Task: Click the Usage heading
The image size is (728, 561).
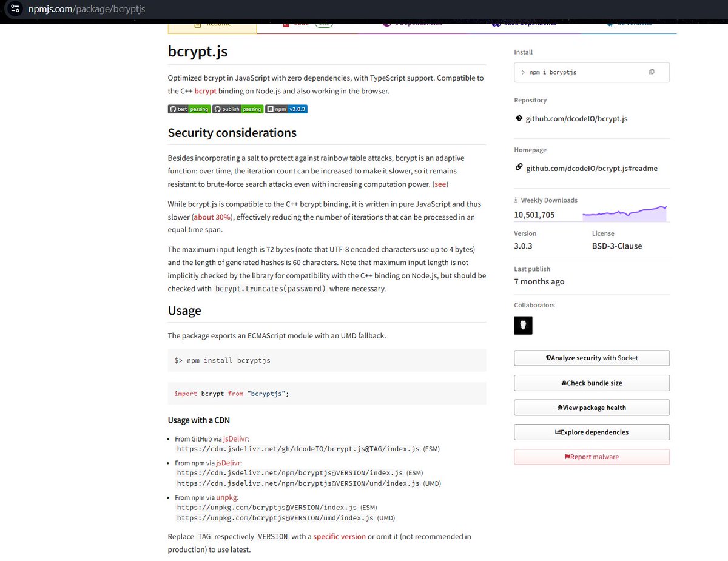Action: coord(184,311)
